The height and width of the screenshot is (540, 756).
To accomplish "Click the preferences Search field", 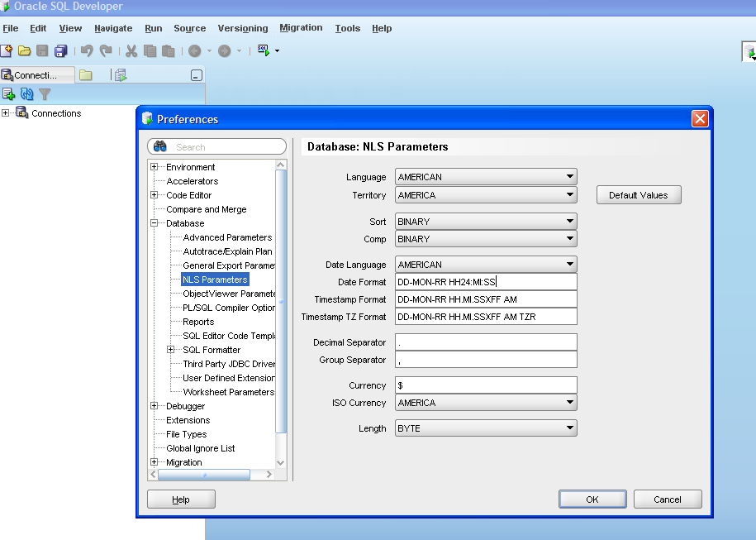I will click(217, 146).
